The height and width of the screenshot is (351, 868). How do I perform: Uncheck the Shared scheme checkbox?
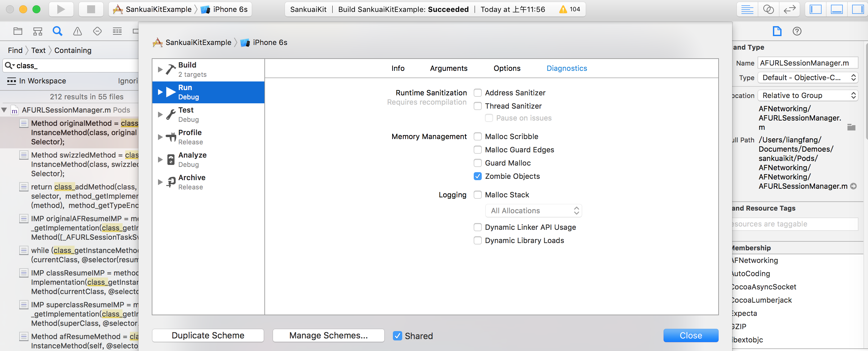pyautogui.click(x=397, y=335)
